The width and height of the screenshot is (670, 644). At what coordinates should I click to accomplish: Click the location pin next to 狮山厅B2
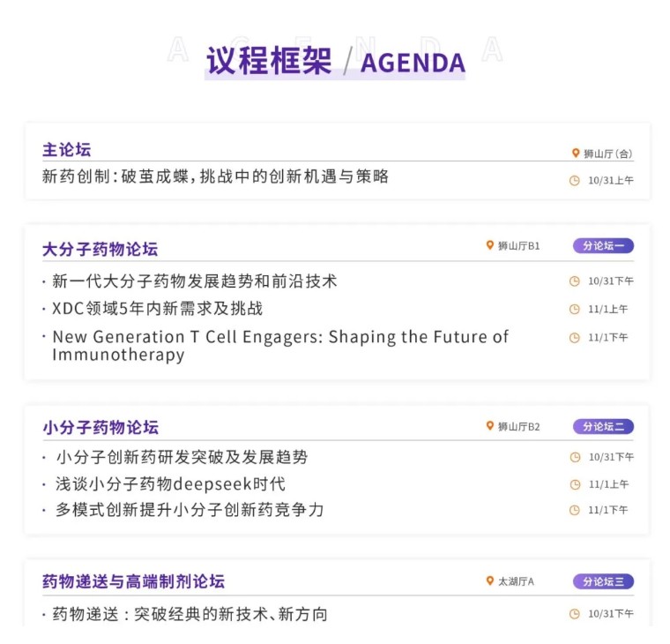tap(490, 426)
